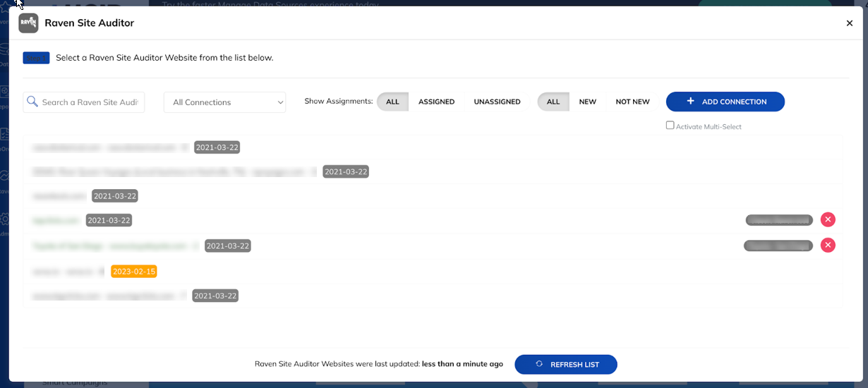Remove assignment with first red X icon
The width and height of the screenshot is (868, 388).
[x=828, y=220]
